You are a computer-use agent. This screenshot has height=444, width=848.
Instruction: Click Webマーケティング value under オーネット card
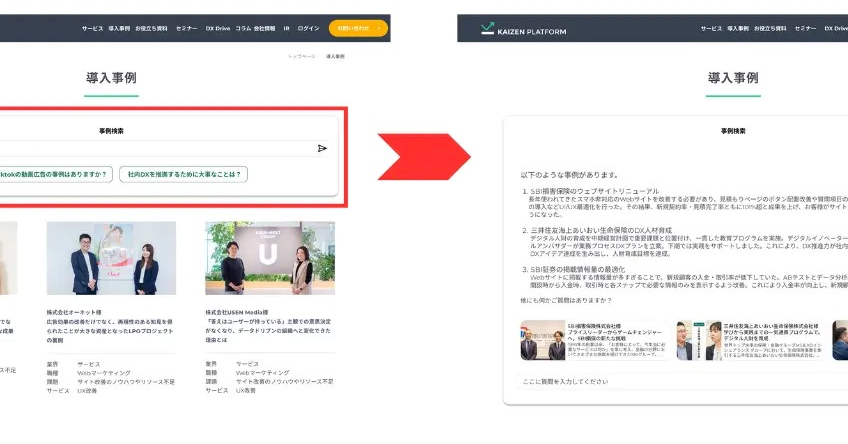[104, 373]
